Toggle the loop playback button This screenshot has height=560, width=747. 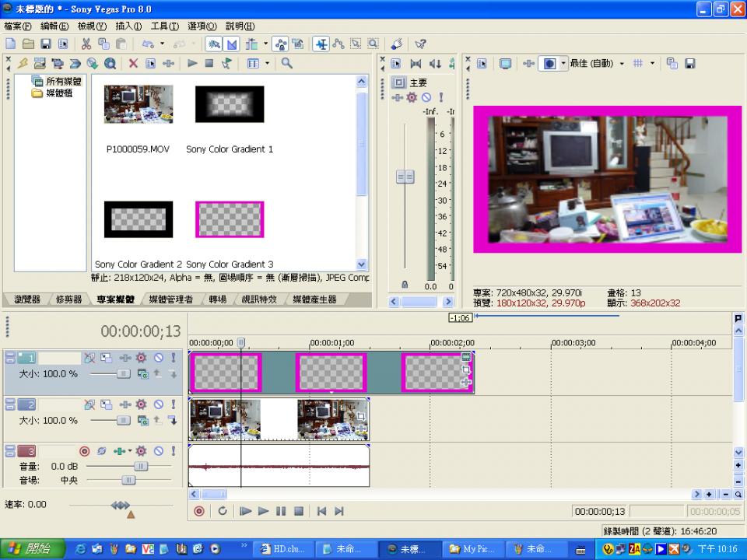click(x=223, y=511)
